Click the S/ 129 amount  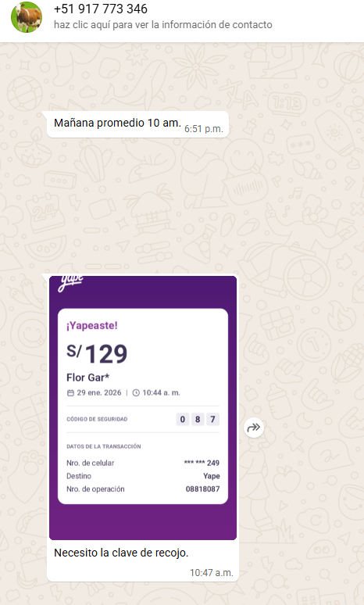pos(97,353)
